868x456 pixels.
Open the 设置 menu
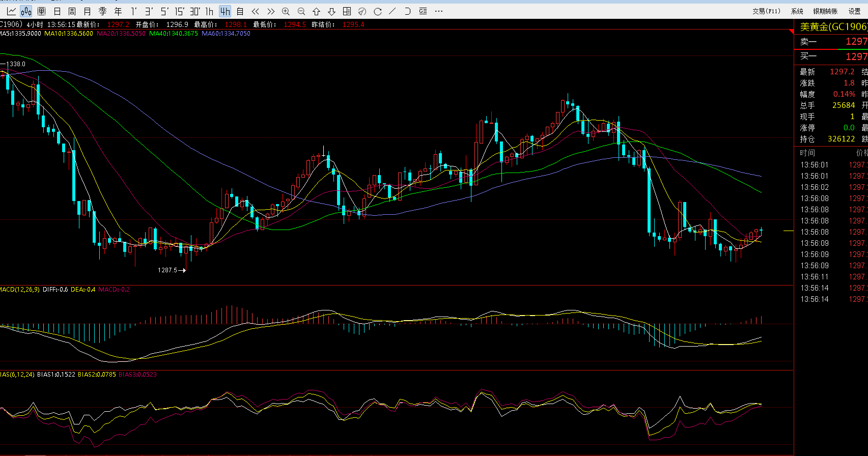[854, 11]
